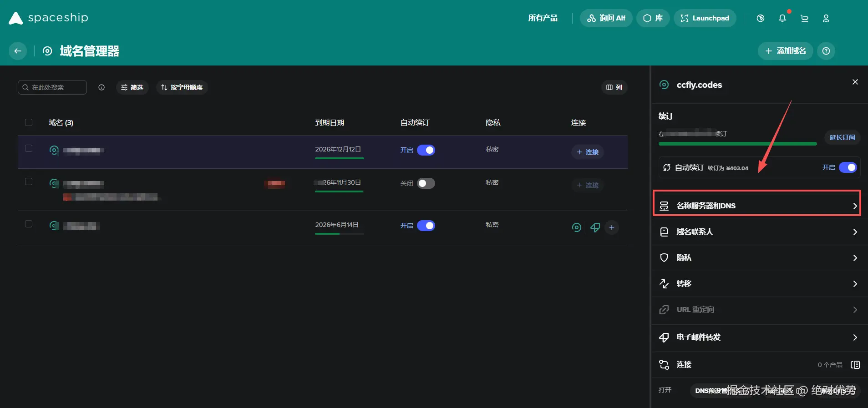The image size is (868, 408).
Task: Click the 转移 arrows icon
Action: coord(664,284)
